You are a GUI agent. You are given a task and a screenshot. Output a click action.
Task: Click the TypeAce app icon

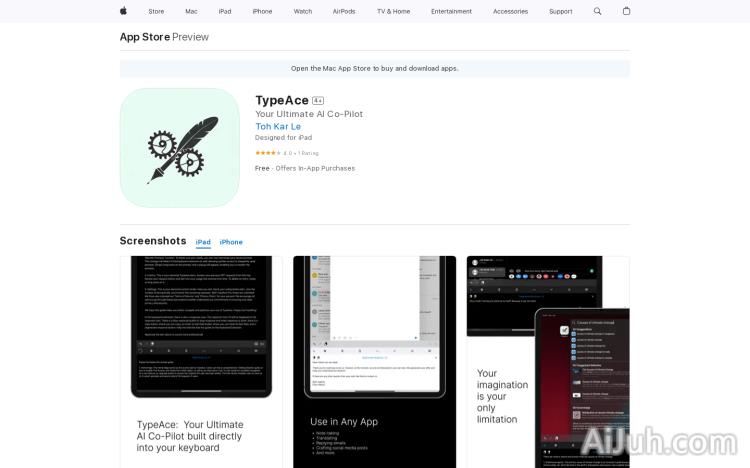[179, 147]
